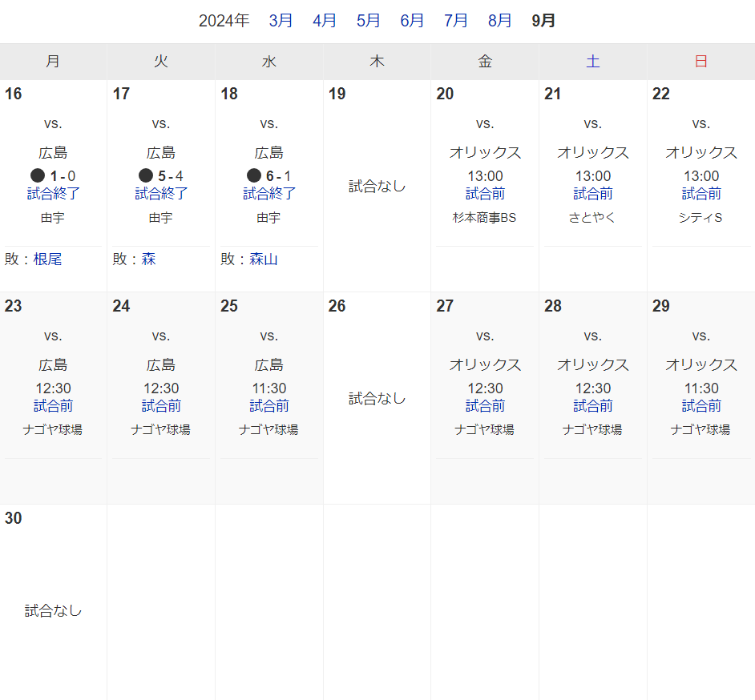This screenshot has height=700, width=755.
Task: Click the 6-1 score on September 18
Action: 279,176
